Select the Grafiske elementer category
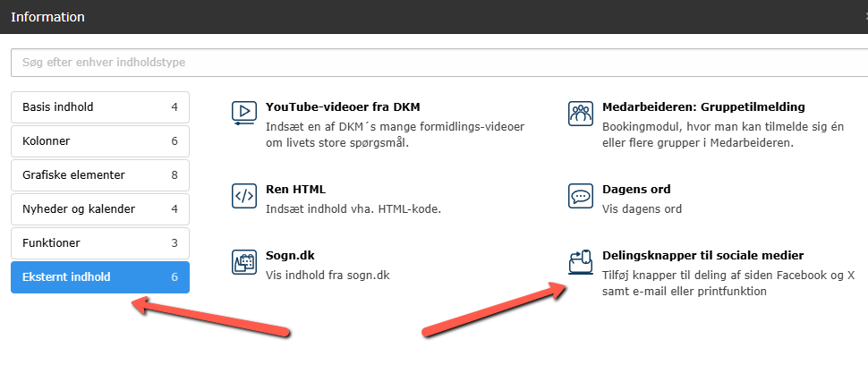Viewport: 868px width, 365px height. [99, 175]
